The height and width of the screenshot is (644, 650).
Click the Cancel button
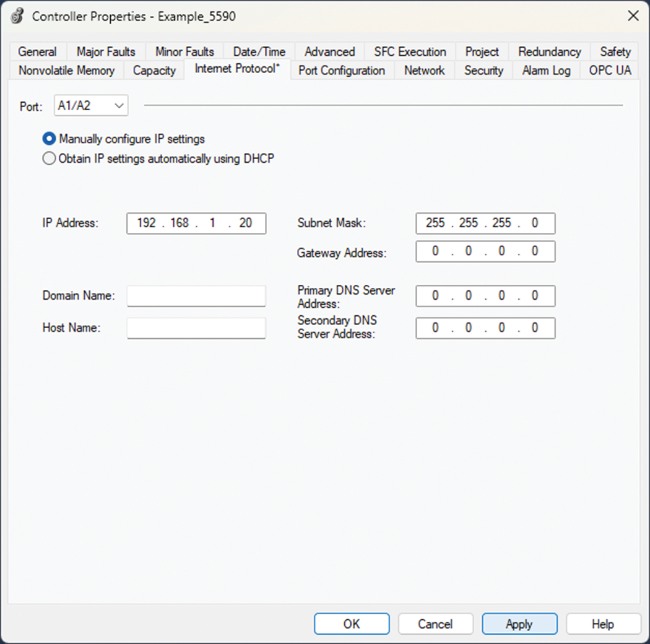[435, 624]
